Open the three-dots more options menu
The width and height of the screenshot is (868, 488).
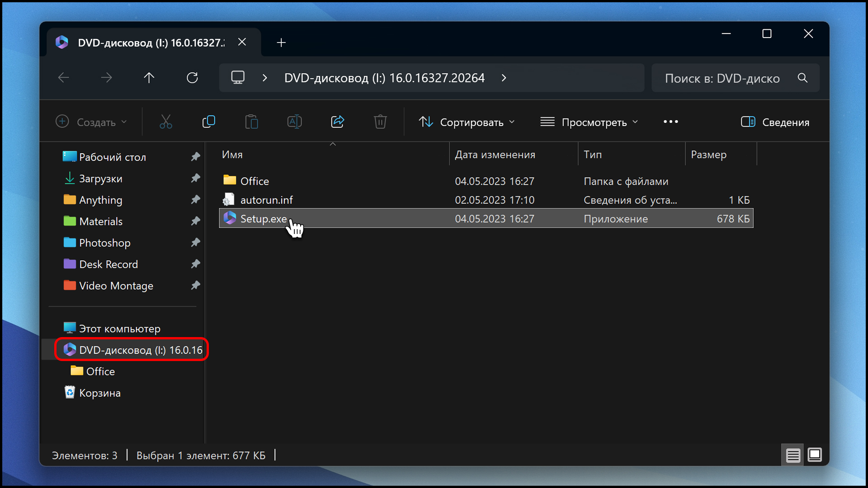670,122
